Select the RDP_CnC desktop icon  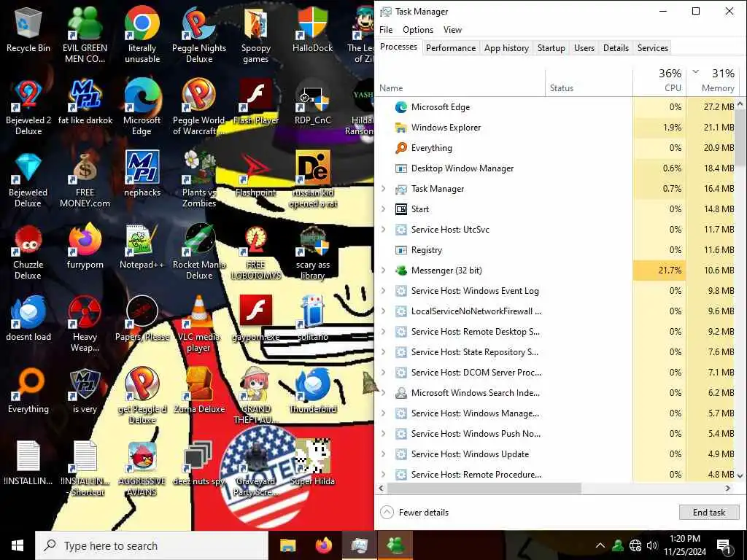312,102
